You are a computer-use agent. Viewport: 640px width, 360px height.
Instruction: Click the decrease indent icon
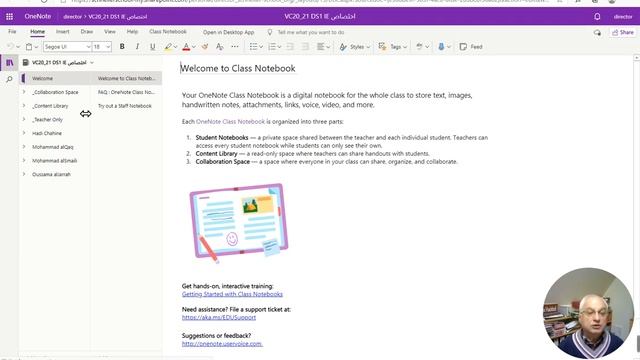290,47
